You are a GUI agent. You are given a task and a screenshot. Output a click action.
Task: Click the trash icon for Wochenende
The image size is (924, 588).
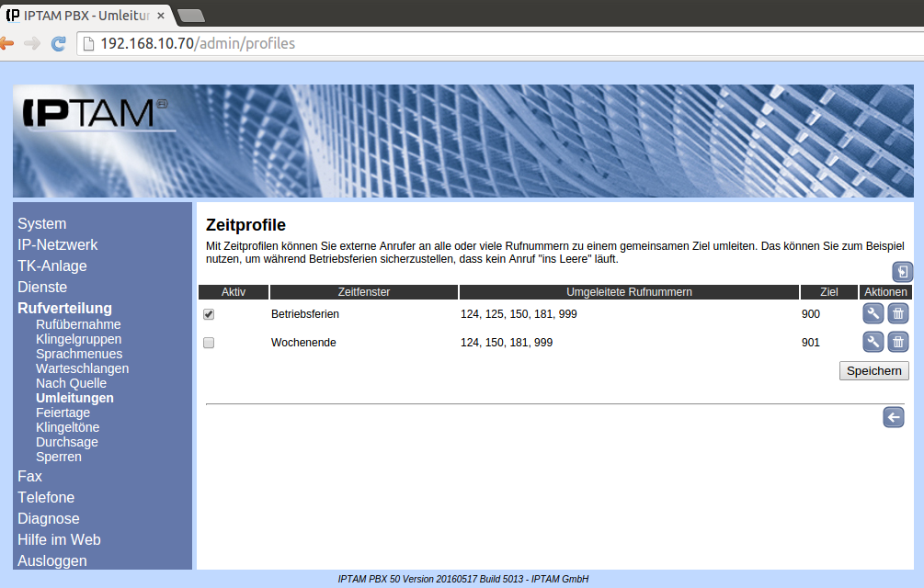click(x=898, y=343)
